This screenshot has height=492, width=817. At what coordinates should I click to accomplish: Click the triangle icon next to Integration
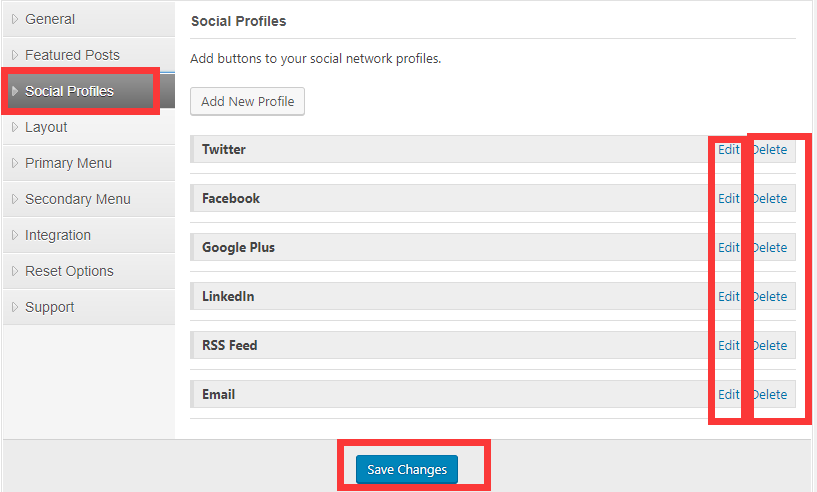tap(15, 235)
